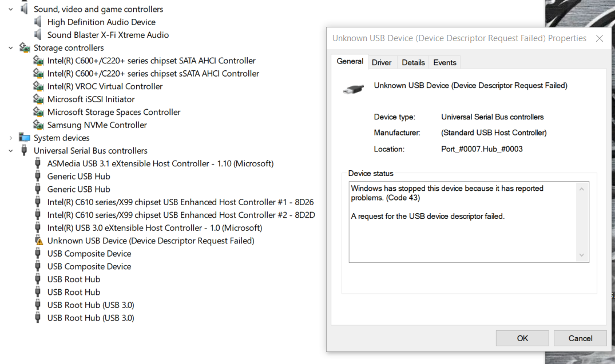Click Enhanced Host Controller #1 icon

coord(38,202)
